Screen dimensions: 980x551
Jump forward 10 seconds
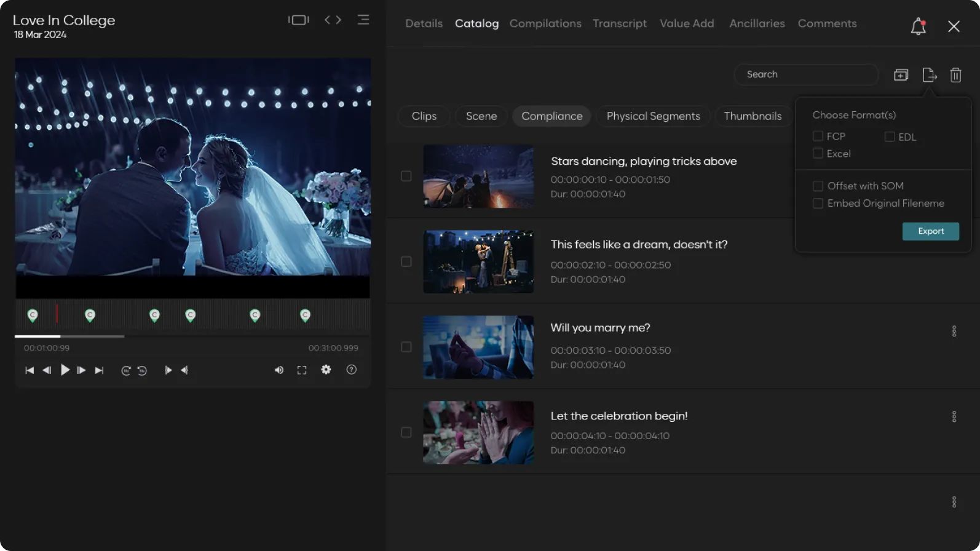coord(126,370)
